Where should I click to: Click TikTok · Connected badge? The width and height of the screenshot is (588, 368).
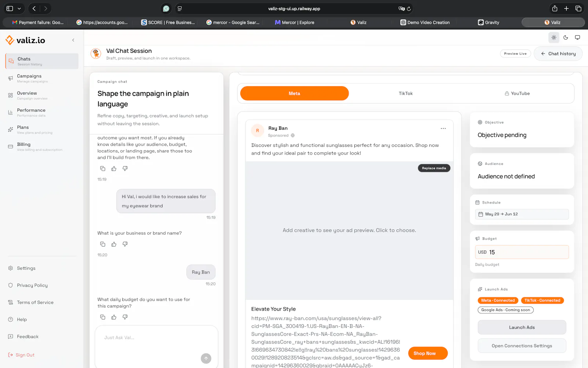542,300
